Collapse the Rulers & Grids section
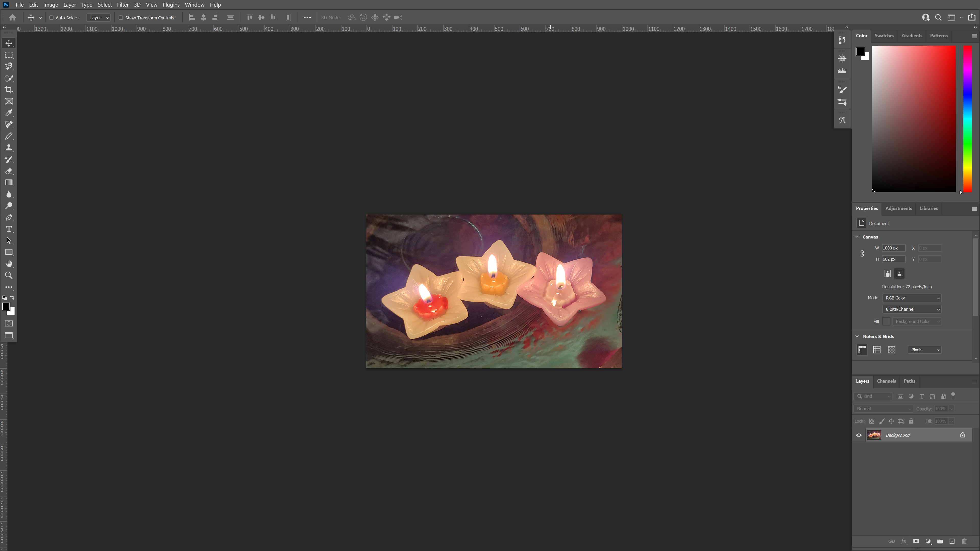Screen dimensions: 980x551 point(857,336)
